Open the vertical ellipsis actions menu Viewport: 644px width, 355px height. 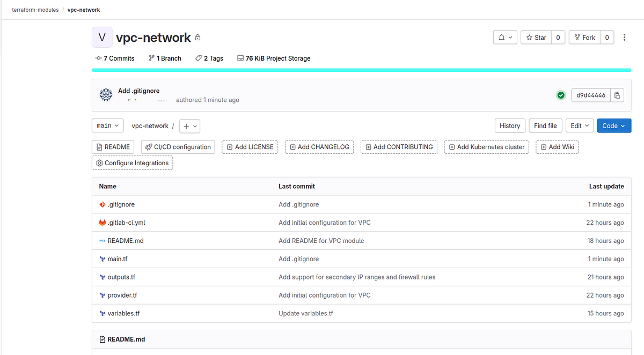point(624,37)
